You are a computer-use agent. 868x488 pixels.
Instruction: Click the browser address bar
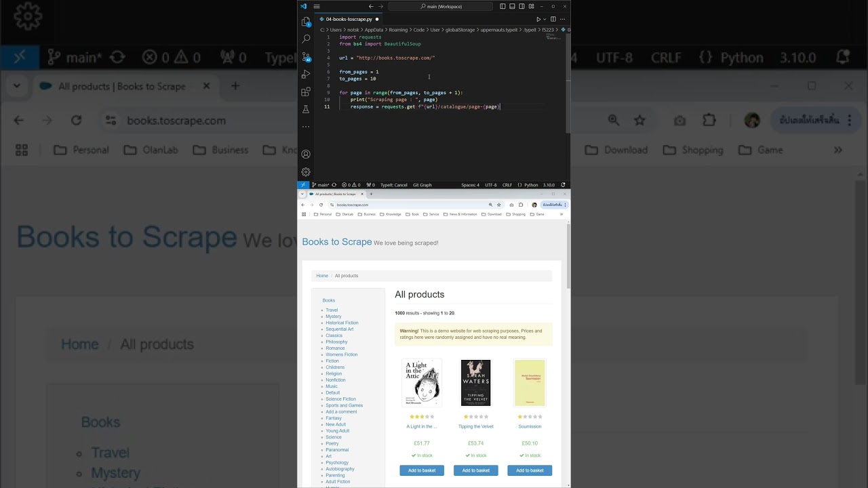point(407,205)
